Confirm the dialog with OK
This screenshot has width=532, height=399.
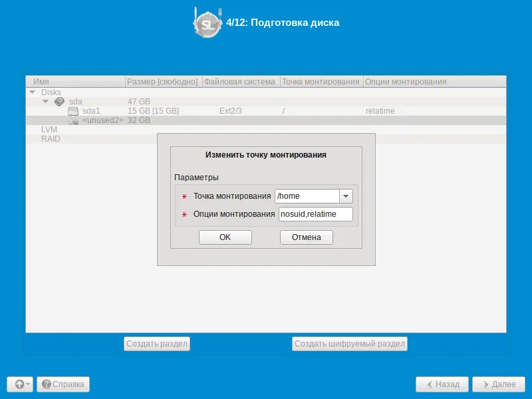coord(225,237)
